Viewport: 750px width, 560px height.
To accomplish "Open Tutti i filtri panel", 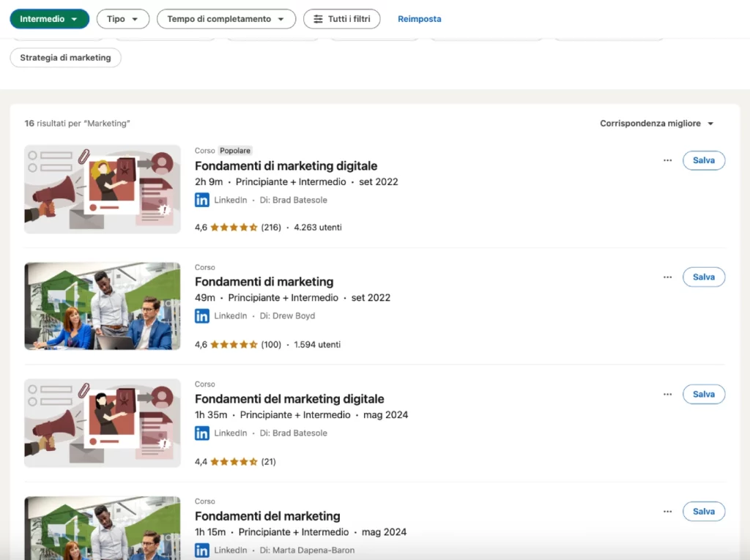I will pyautogui.click(x=341, y=19).
